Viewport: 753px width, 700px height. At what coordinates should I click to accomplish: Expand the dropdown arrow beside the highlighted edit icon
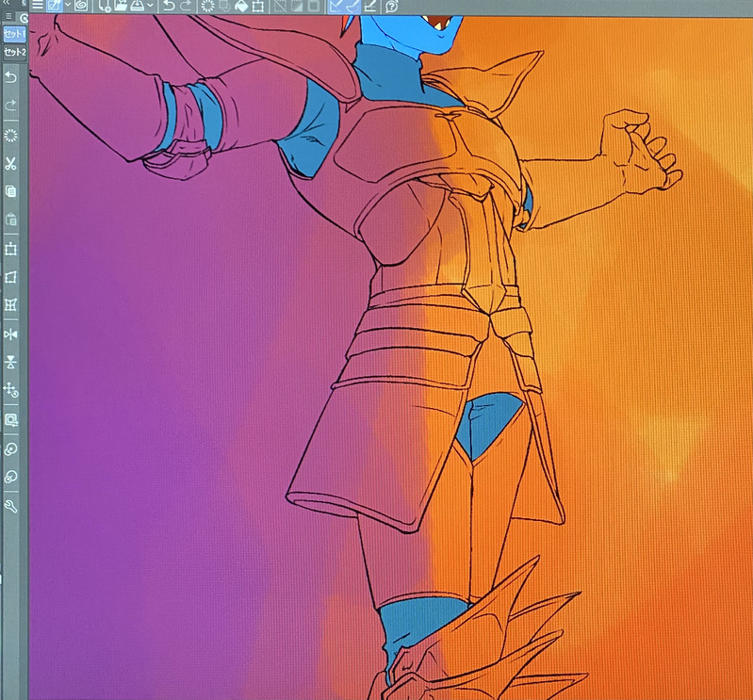(x=68, y=6)
